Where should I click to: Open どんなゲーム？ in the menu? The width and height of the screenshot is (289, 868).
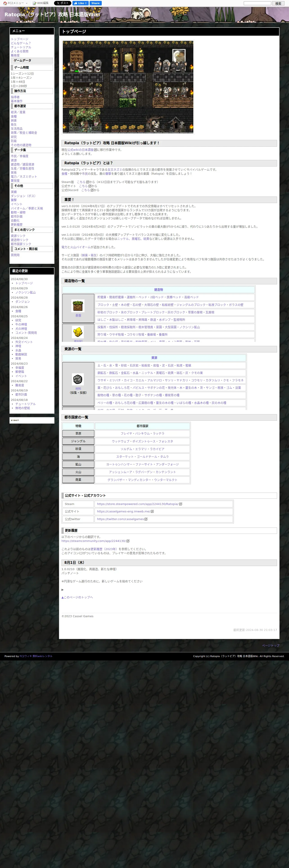coord(21,43)
